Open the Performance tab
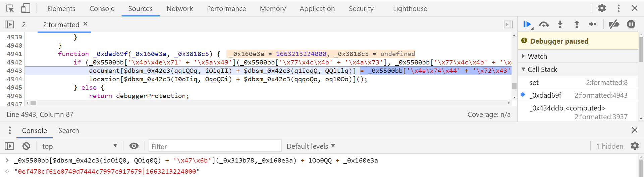 (x=226, y=9)
